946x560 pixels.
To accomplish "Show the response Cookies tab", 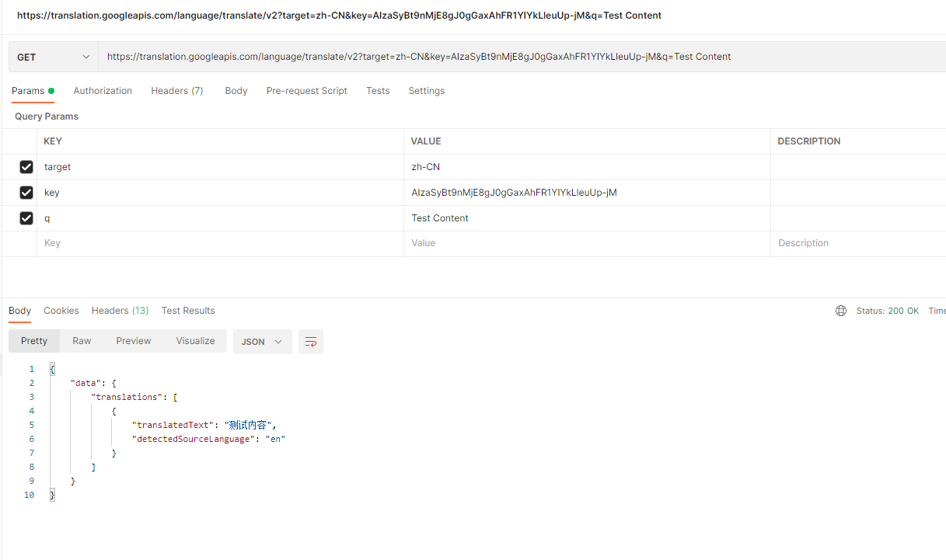I will click(61, 311).
